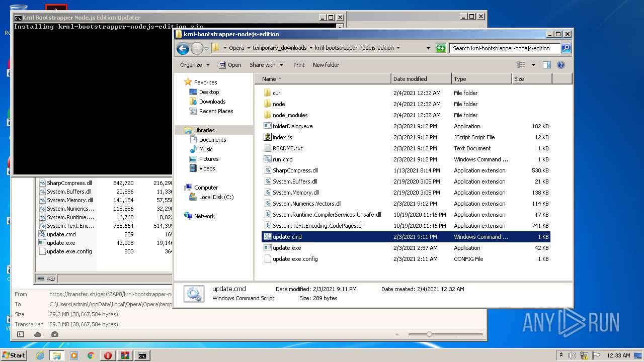Select System.Buffers.dll in Explorer list
Image resolution: width=644 pixels, height=362 pixels.
click(x=406, y=182)
